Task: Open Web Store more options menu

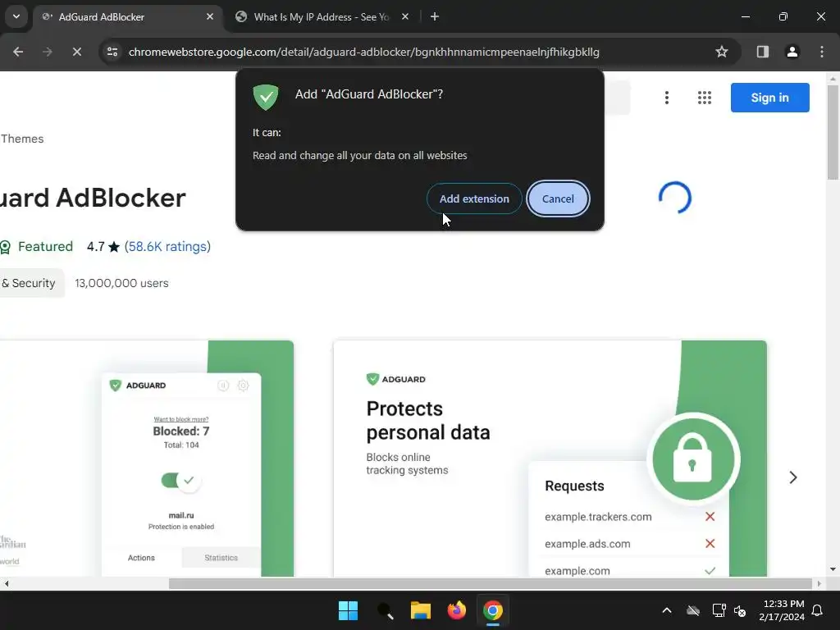Action: [666, 98]
